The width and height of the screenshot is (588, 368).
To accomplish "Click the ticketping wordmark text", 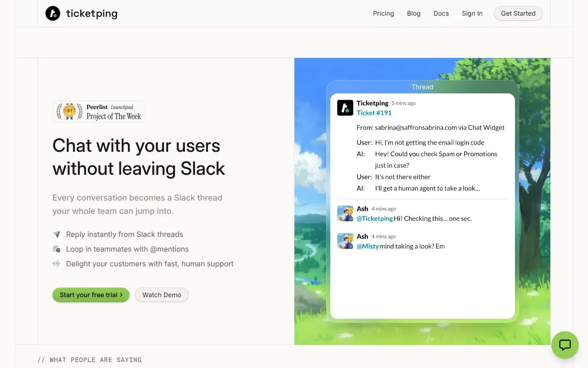I will [92, 13].
